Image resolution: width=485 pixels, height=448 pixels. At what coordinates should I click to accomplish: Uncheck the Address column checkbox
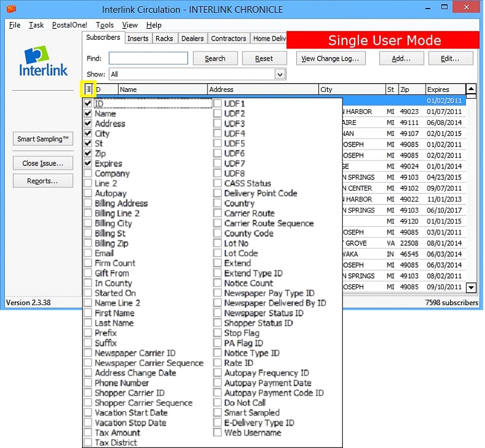[88, 123]
